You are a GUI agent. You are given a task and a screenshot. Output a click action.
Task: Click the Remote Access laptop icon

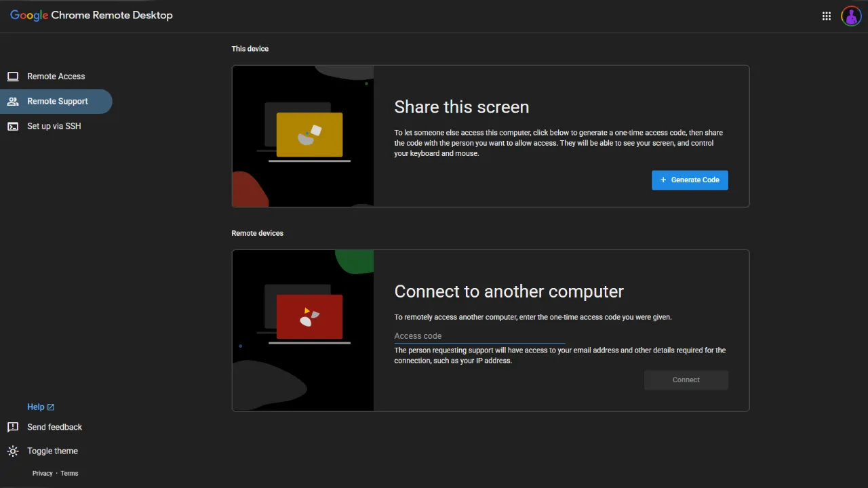coord(13,77)
